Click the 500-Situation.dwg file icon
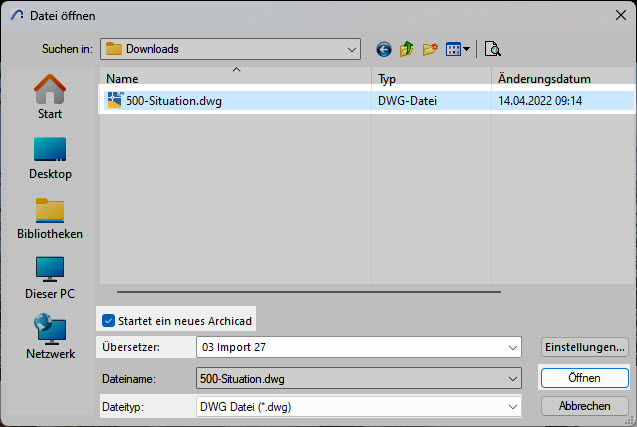Image resolution: width=637 pixels, height=427 pixels. click(115, 100)
